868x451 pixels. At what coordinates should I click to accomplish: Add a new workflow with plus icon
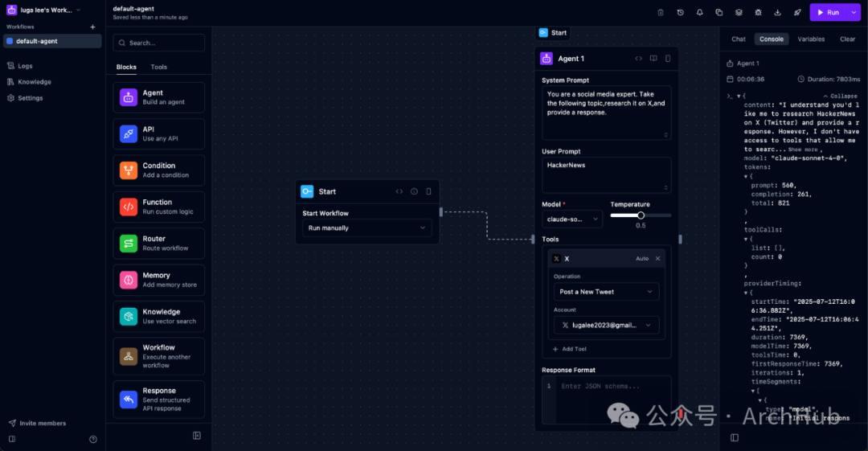[92, 27]
